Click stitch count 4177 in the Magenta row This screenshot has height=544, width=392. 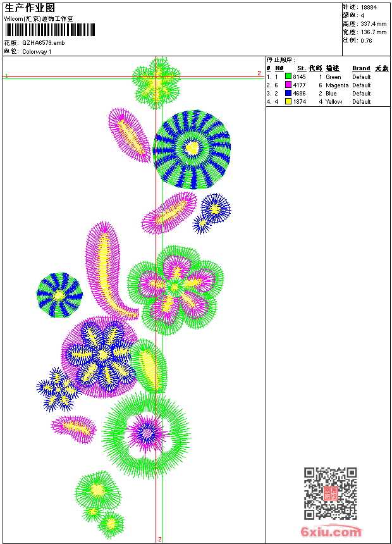click(x=300, y=85)
